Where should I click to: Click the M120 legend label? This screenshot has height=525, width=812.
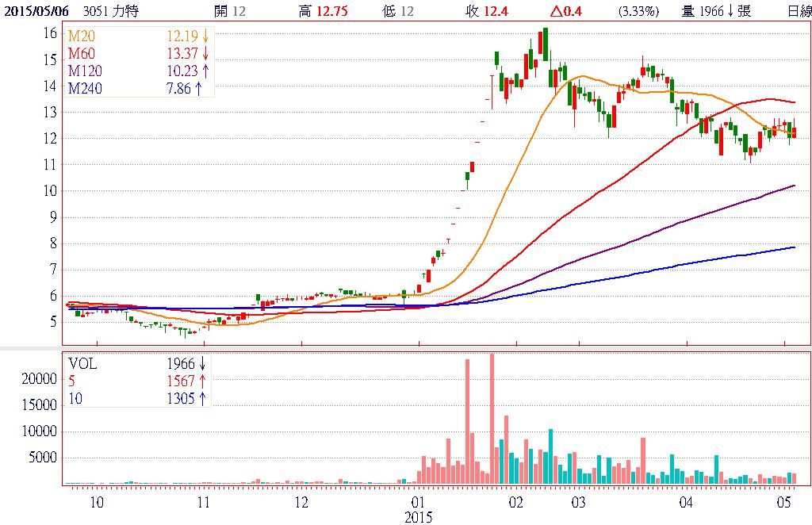click(x=84, y=71)
